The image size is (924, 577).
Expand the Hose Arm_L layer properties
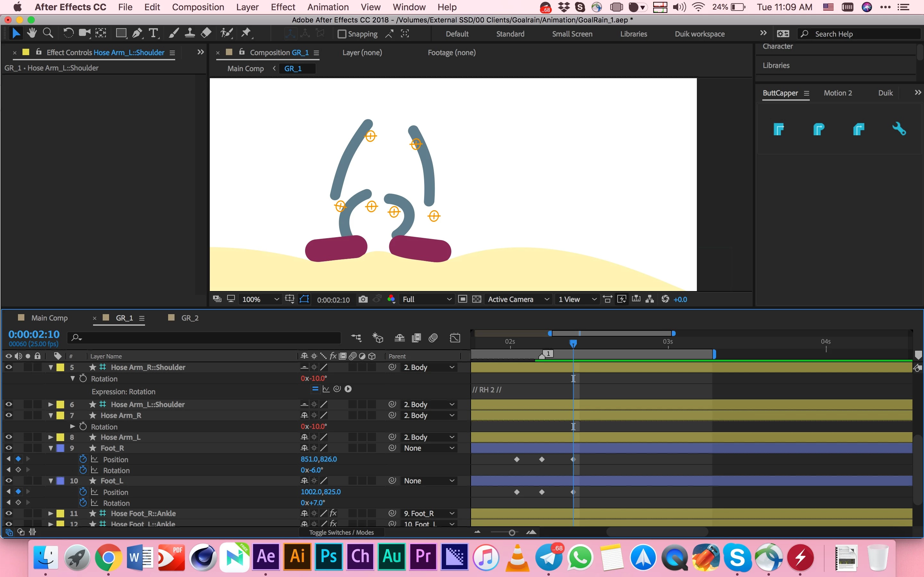point(50,437)
